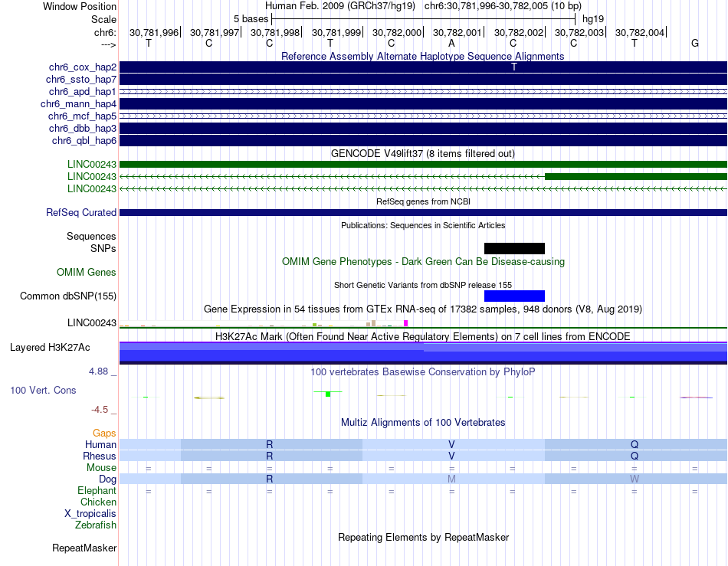728x566 pixels.
Task: Click the V codon in Rhesus row
Action: [x=451, y=456]
